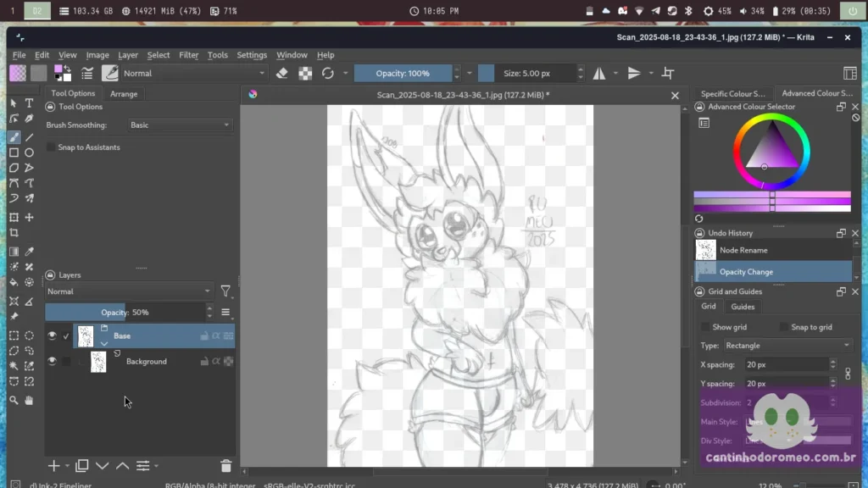Select the Colour Sampler eyedropper tool
The height and width of the screenshot is (488, 868).
tap(30, 252)
